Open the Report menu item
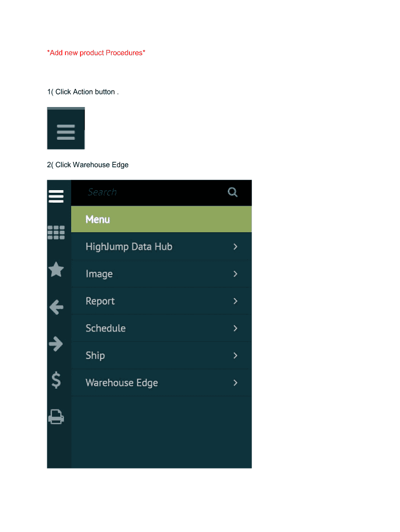Viewport: 400px width, 532px height. pyautogui.click(x=162, y=301)
